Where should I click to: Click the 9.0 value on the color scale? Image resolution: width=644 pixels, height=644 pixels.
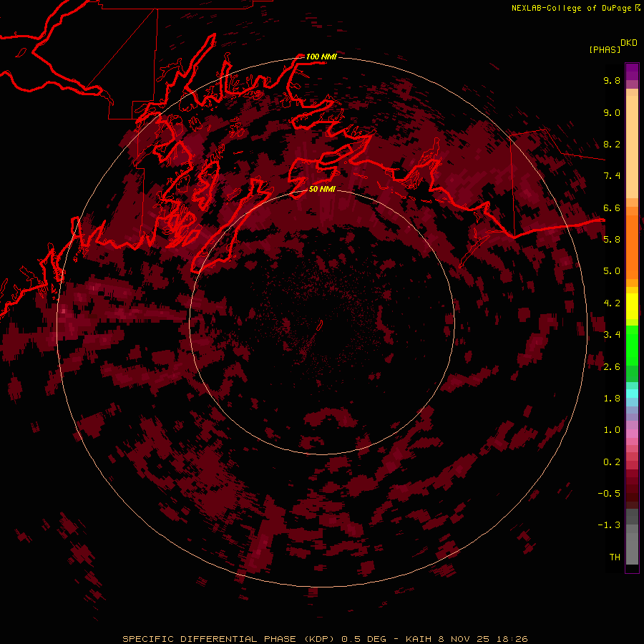point(612,112)
